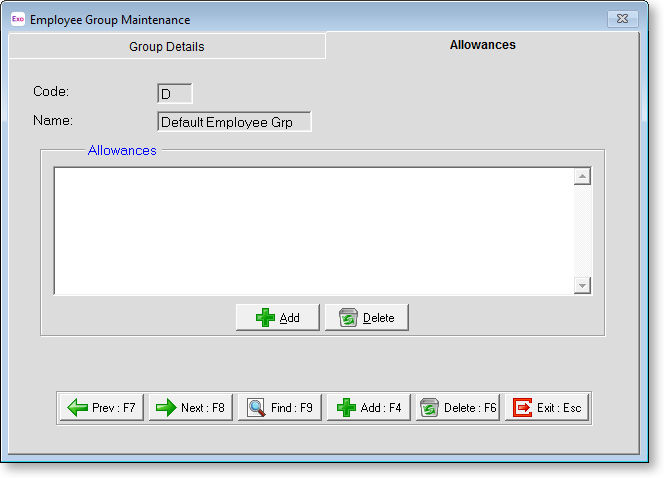
Task: Click the Code field containing D
Action: [x=174, y=94]
